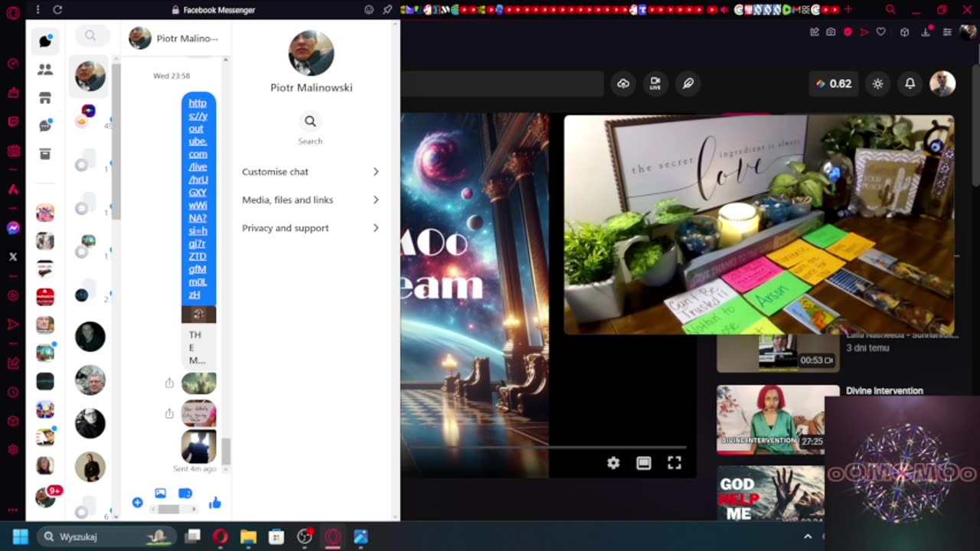Open Message requests icon in Messenger
Viewport: 980px width, 551px height.
tap(45, 126)
